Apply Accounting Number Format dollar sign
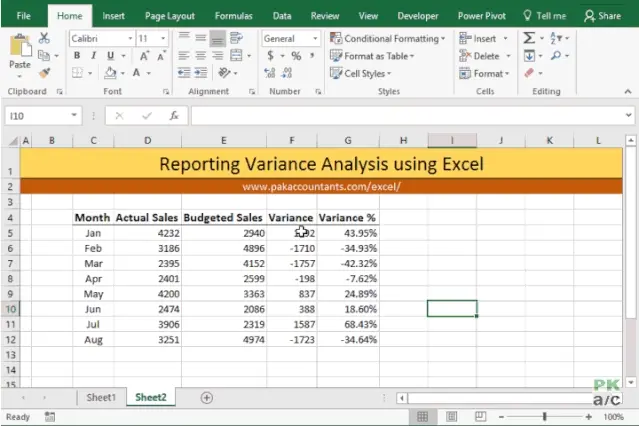 pos(270,55)
